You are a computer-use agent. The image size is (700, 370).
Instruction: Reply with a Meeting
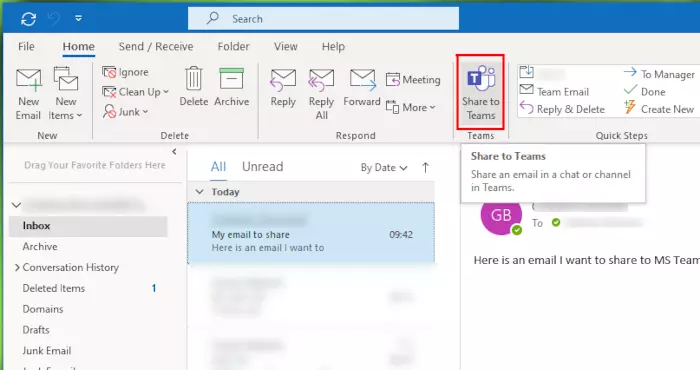(x=413, y=79)
